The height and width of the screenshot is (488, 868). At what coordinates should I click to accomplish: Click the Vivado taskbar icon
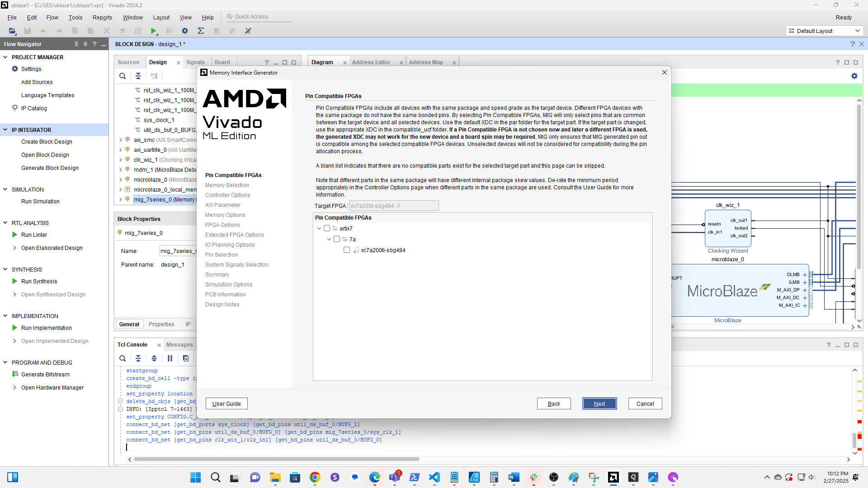click(x=613, y=477)
